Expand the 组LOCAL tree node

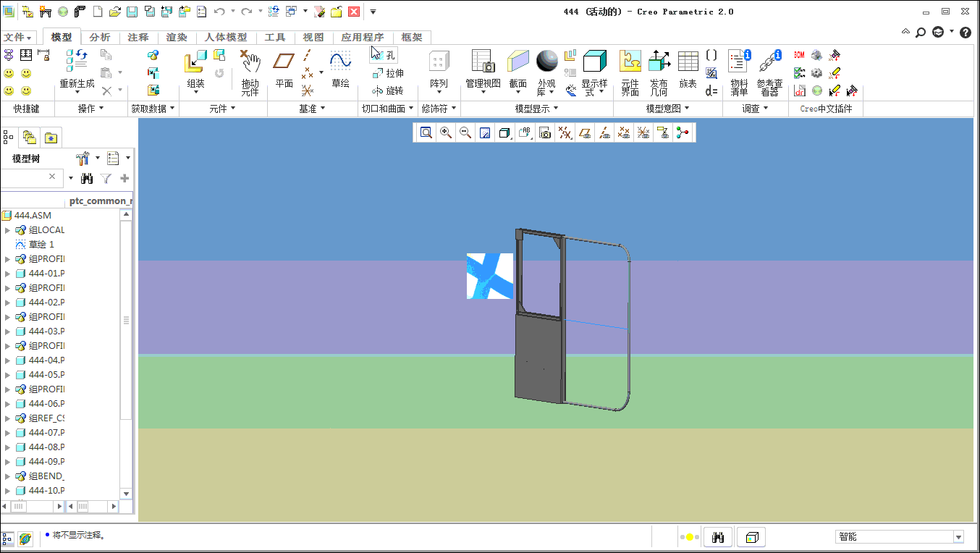[x=8, y=230]
